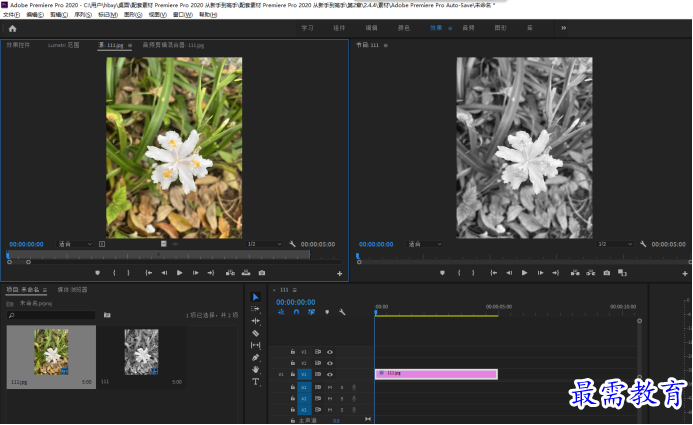Select the Ripple Edit tool
The image size is (693, 425).
point(255,321)
